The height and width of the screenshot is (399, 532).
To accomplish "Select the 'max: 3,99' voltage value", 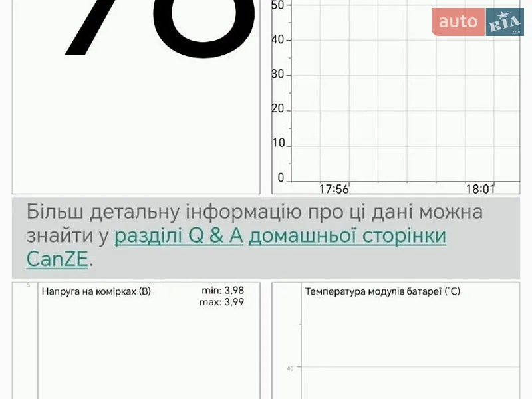I will (221, 302).
